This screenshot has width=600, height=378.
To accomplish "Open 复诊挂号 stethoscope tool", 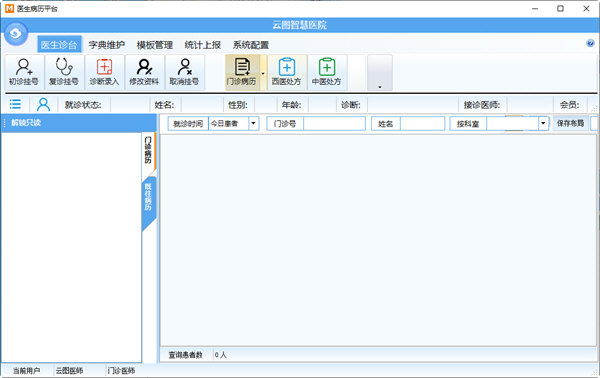I will click(64, 72).
